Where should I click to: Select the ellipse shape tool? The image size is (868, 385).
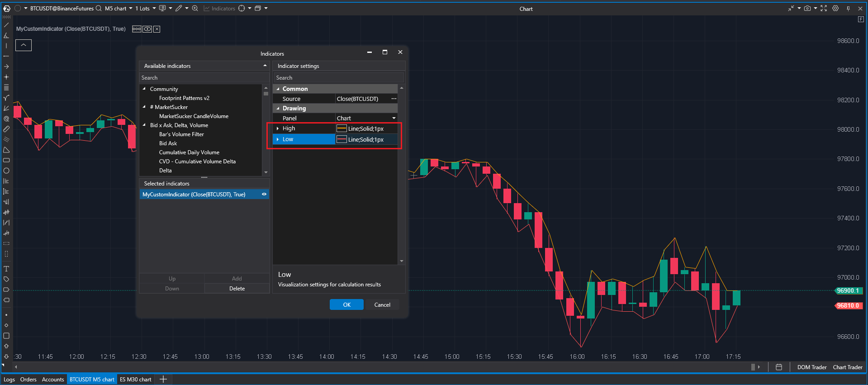pos(6,171)
